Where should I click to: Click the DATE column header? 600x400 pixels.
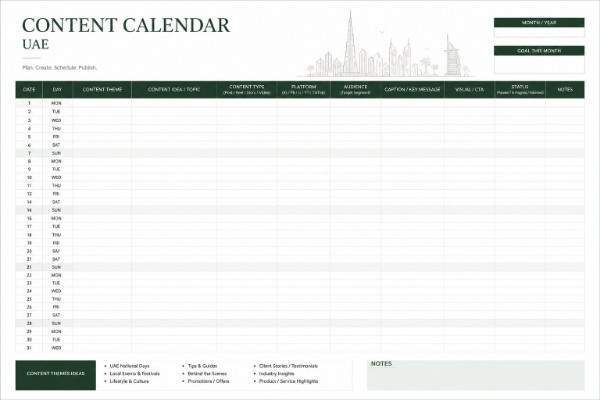point(29,90)
